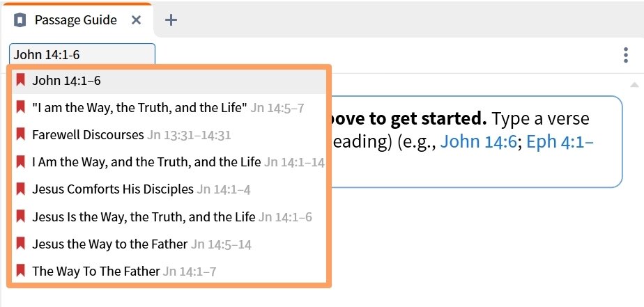Choose "I am the Way, the Truth, and the Life" Jn 14:5–7

[139, 108]
